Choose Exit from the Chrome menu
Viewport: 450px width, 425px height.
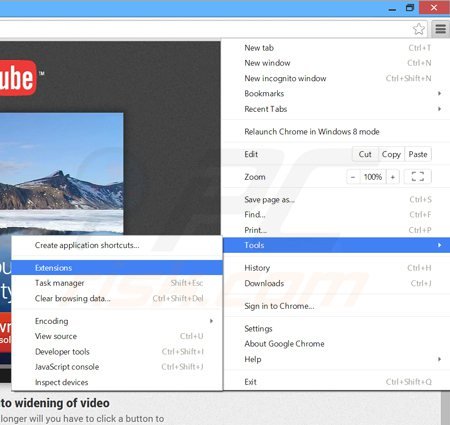(x=337, y=382)
